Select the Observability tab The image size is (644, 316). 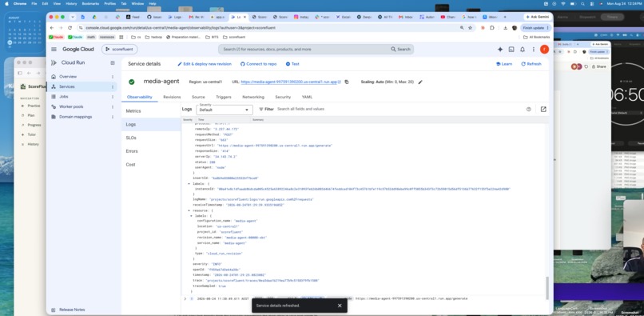(140, 97)
